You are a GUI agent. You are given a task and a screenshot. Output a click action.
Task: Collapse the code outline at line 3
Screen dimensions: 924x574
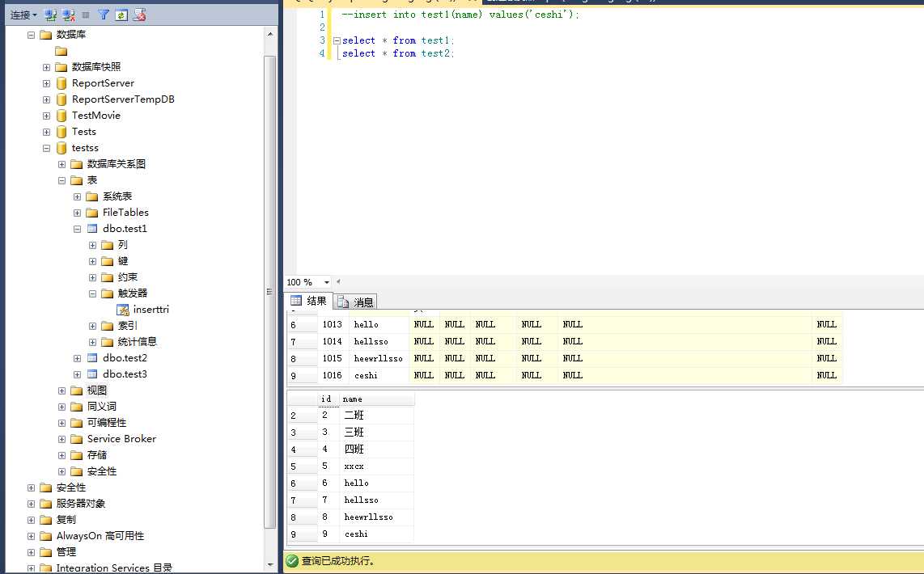pyautogui.click(x=337, y=40)
